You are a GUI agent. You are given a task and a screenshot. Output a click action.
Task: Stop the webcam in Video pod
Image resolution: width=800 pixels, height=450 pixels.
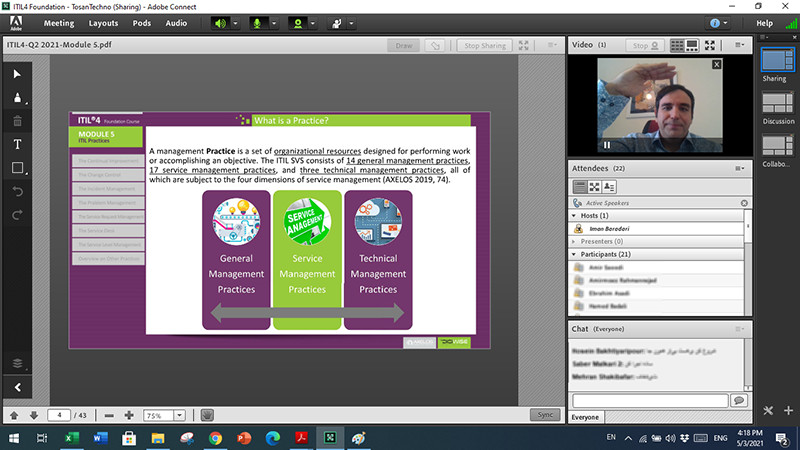pyautogui.click(x=645, y=45)
